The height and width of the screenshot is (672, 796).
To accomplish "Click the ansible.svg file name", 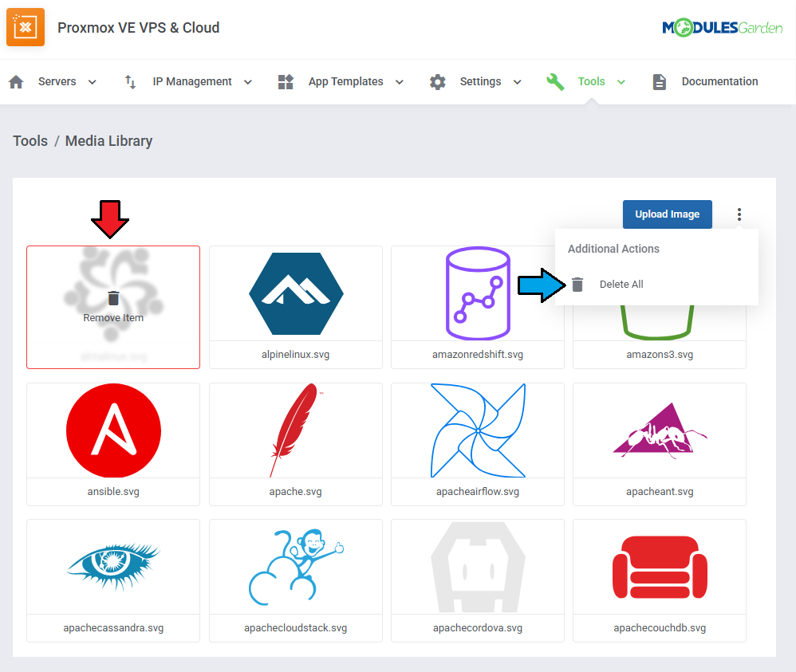I will (x=113, y=491).
